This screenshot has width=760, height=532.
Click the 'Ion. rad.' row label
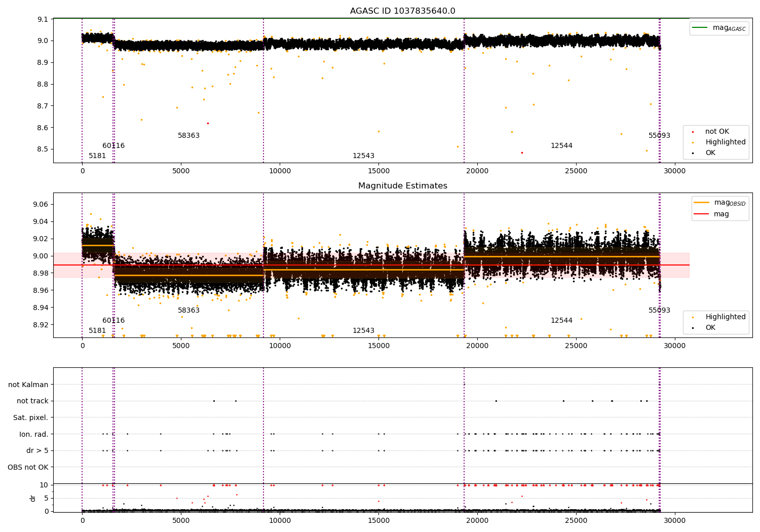tap(34, 434)
